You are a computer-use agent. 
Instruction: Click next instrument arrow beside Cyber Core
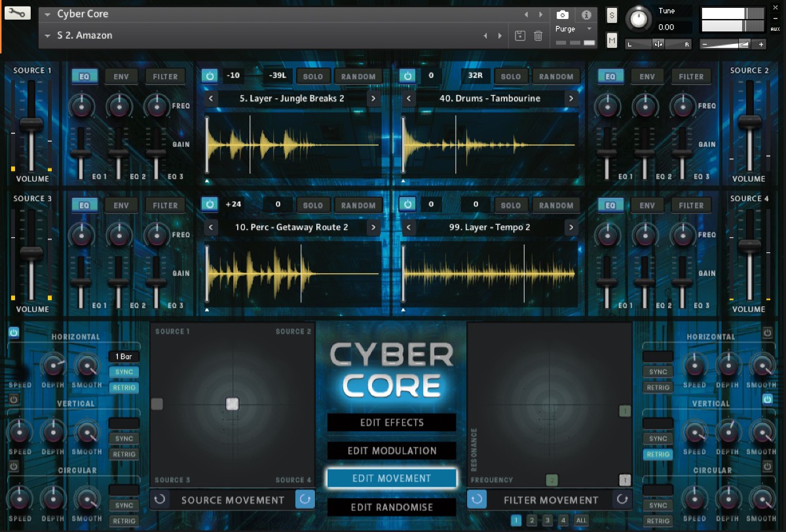click(541, 14)
